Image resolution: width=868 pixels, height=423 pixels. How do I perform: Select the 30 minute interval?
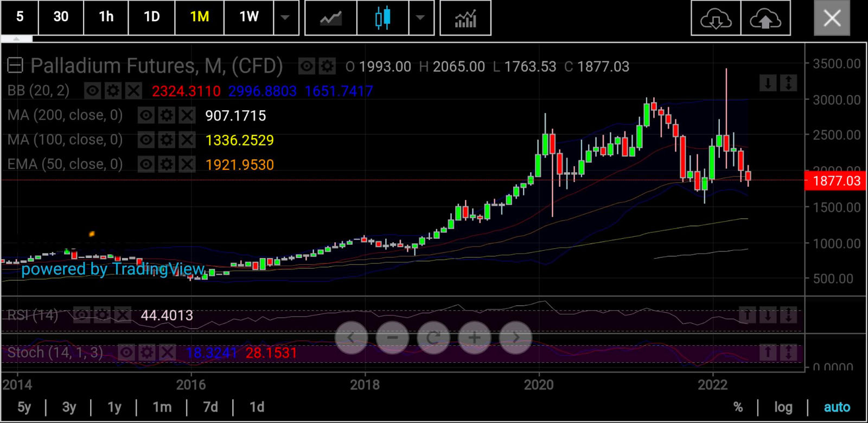[61, 17]
